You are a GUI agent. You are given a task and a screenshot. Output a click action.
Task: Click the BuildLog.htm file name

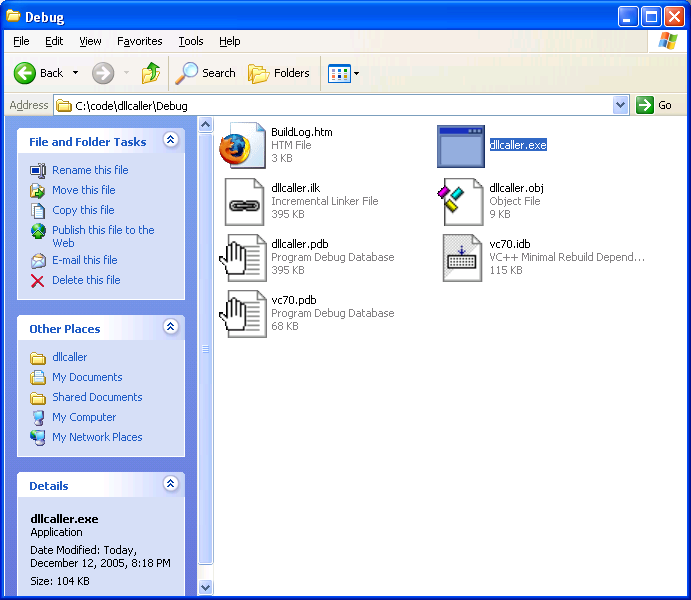coord(302,132)
